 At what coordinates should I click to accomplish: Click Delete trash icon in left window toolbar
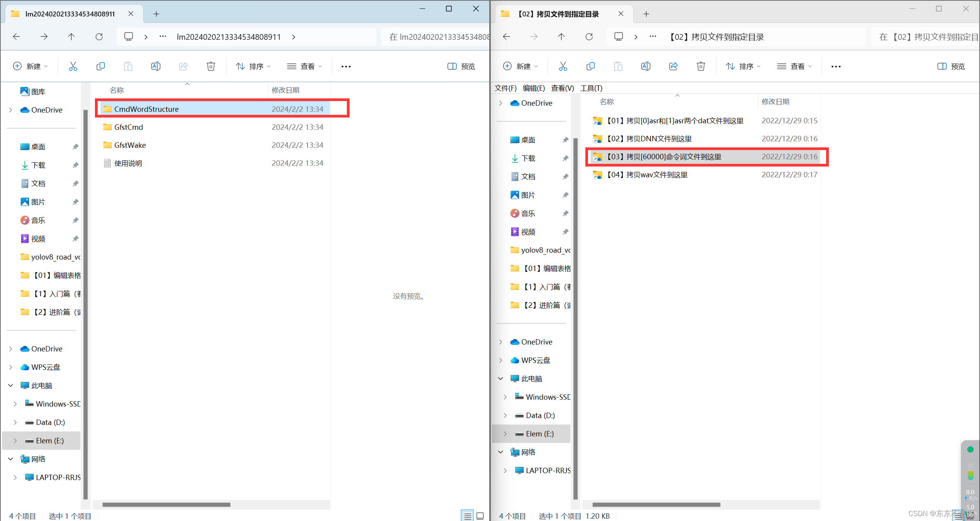[x=211, y=66]
